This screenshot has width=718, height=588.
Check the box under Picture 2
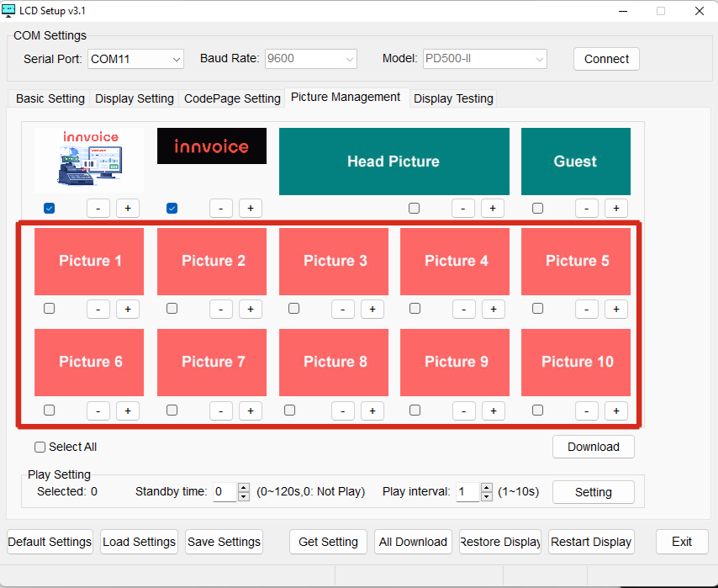[172, 309]
